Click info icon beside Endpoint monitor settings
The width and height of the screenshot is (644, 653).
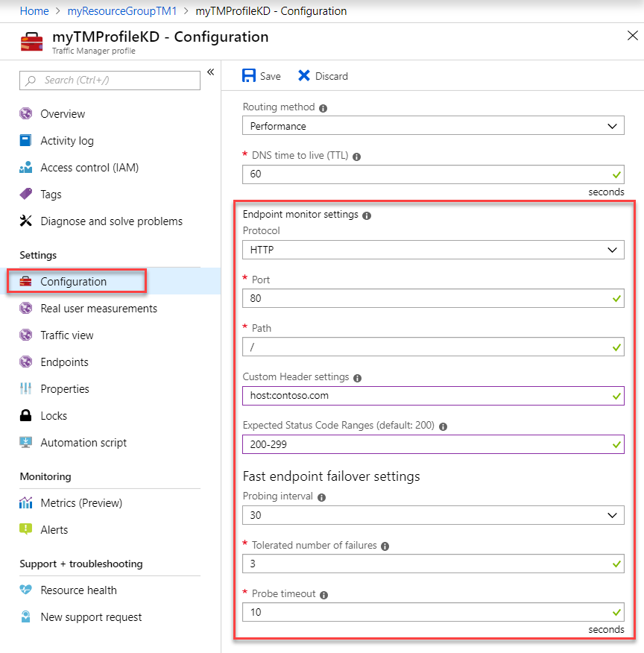(x=367, y=215)
